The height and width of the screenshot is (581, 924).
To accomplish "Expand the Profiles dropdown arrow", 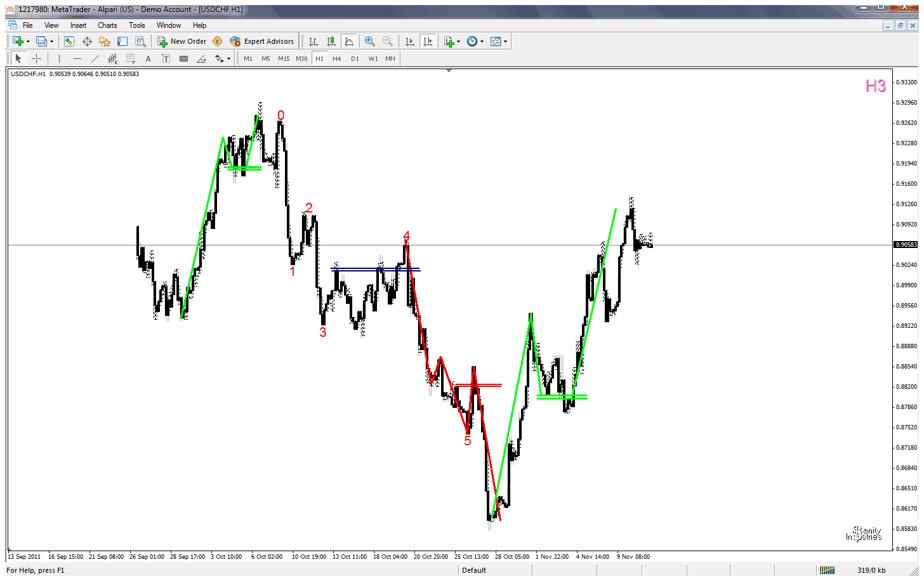I will [x=51, y=41].
